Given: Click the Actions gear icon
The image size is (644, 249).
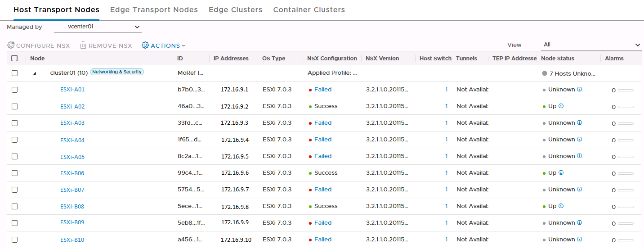Looking at the screenshot, I should pos(145,45).
